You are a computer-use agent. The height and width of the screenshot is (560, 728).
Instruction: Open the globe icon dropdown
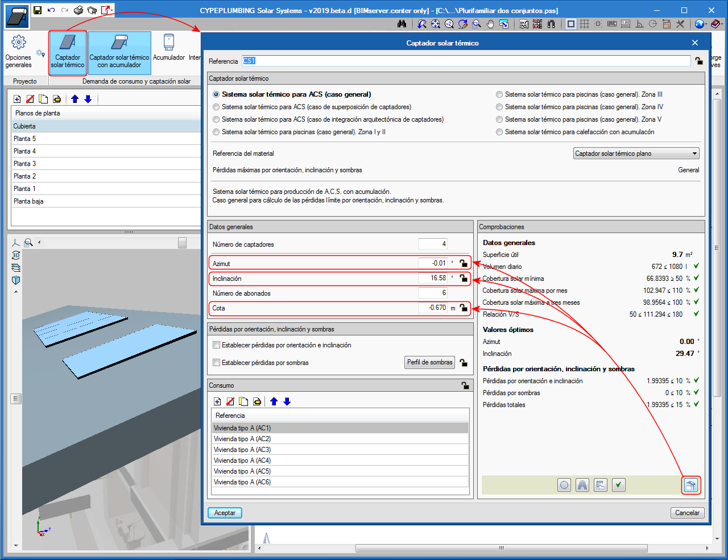click(700, 24)
